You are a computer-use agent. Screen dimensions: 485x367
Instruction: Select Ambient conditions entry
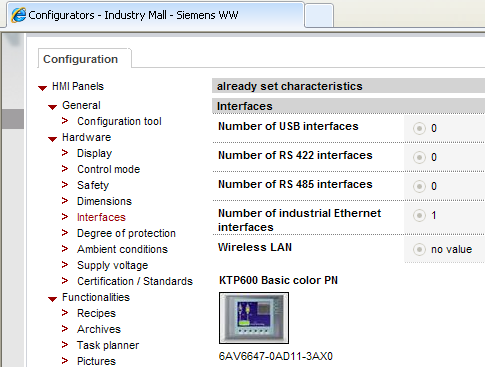pos(122,249)
